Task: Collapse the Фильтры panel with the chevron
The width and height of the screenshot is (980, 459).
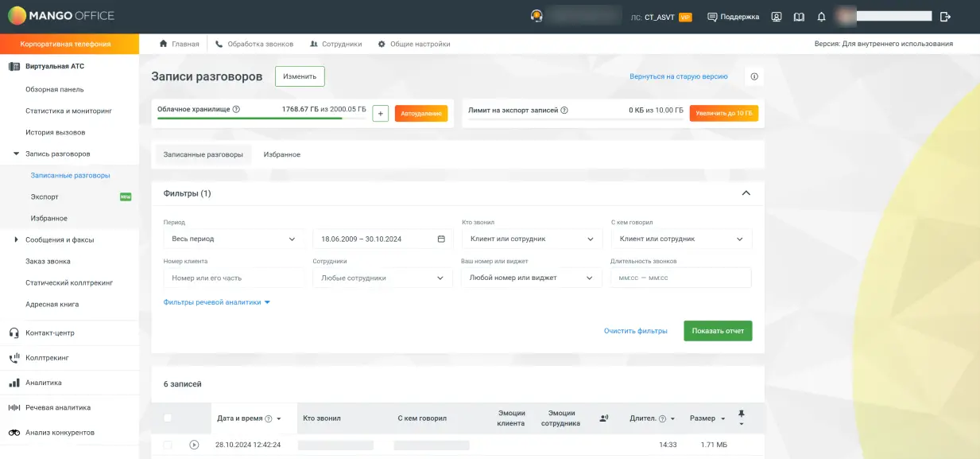Action: (746, 193)
